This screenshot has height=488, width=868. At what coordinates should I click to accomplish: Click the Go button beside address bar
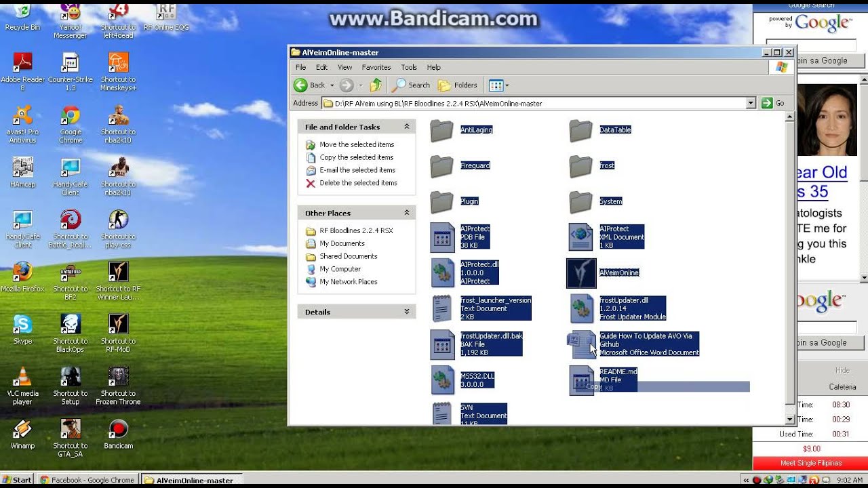(773, 104)
